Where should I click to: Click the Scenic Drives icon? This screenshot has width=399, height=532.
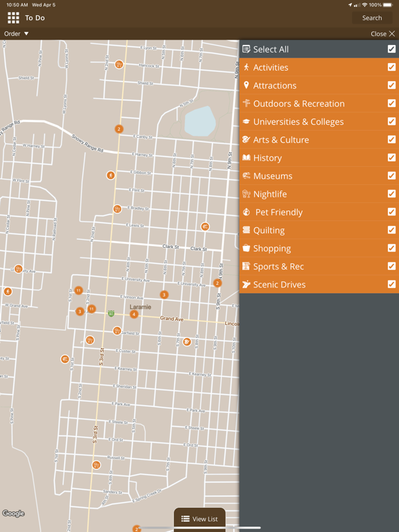click(247, 284)
